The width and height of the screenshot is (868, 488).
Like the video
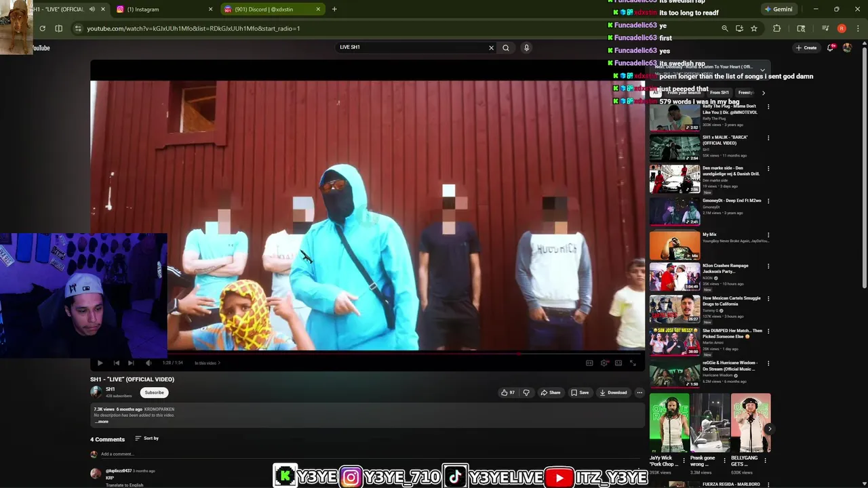coord(507,392)
